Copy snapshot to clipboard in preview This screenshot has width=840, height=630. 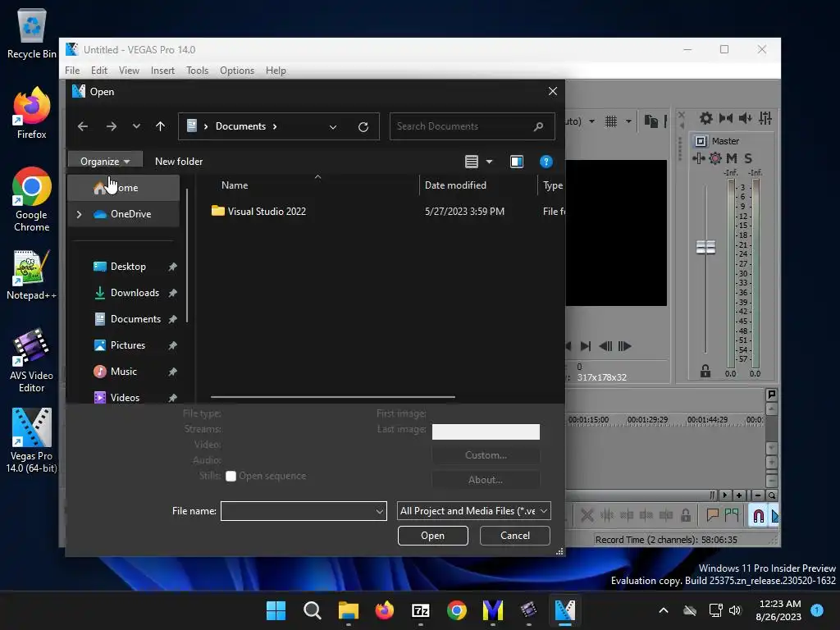click(651, 121)
